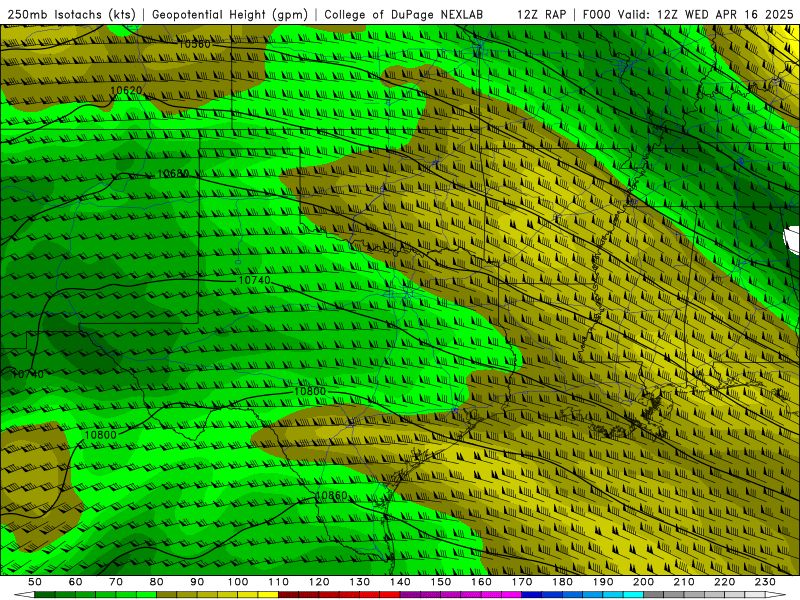The height and width of the screenshot is (600, 800).
Task: Click the 150 label on the color scale
Action: click(x=441, y=582)
